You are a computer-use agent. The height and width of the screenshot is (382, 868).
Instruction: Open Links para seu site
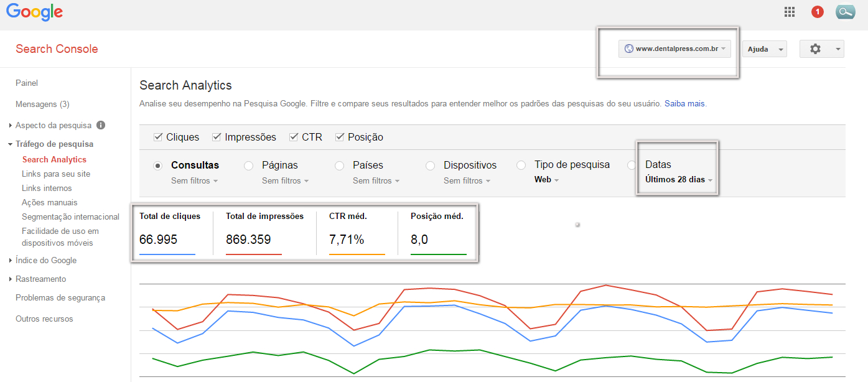56,174
